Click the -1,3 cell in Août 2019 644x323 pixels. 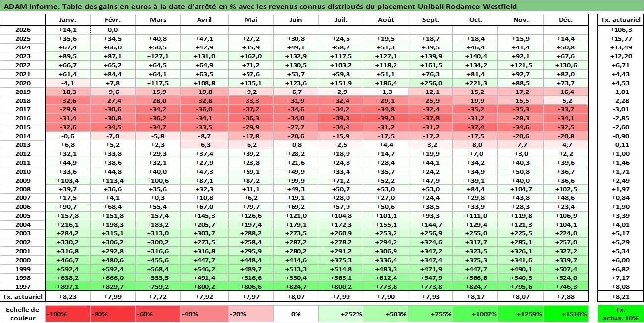pos(385,92)
